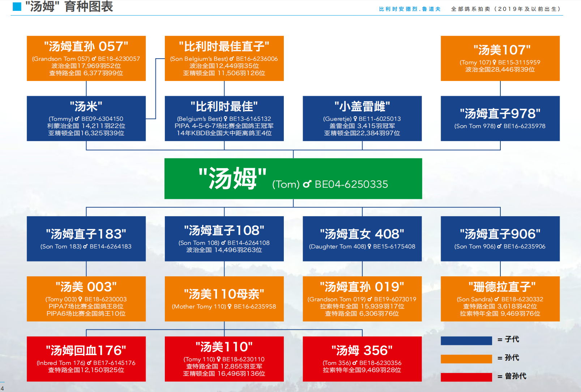Open the "汤姆直孙 019" orange card
This screenshot has width=581, height=392.
pos(362,299)
